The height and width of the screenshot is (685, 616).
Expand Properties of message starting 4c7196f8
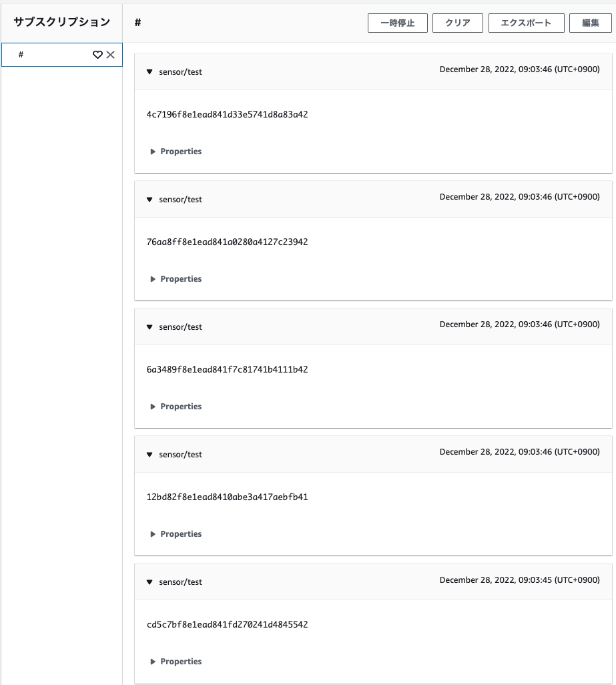point(176,152)
